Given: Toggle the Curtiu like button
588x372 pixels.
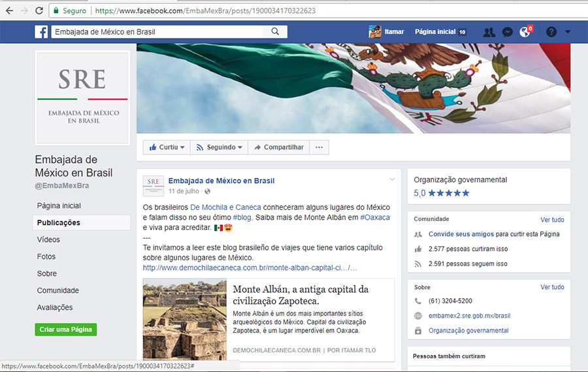Looking at the screenshot, I should pos(167,147).
